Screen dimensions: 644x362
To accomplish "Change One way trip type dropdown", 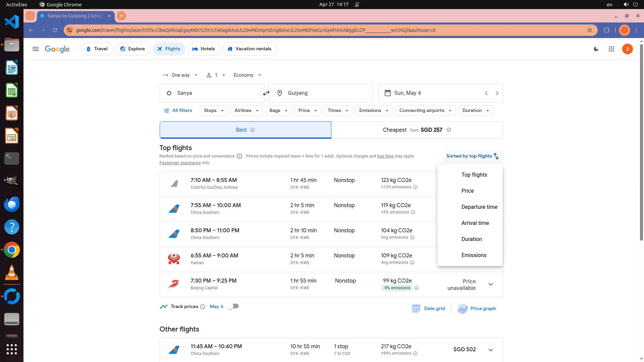I will tap(180, 75).
